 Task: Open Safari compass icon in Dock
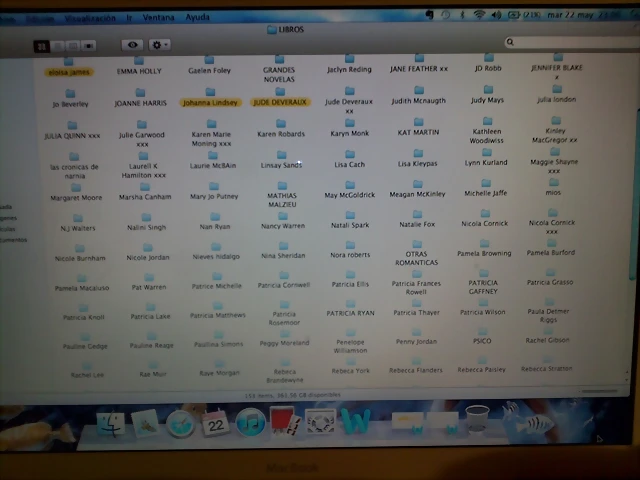pos(180,424)
